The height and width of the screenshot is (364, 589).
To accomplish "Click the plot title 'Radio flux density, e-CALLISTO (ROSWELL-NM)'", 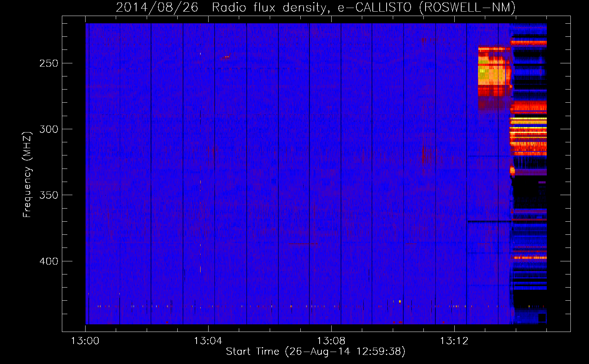I will pyautogui.click(x=364, y=7).
